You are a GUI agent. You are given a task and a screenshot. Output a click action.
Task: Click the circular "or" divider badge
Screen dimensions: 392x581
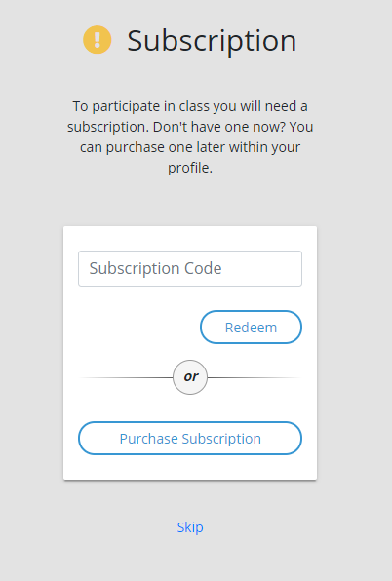point(190,377)
